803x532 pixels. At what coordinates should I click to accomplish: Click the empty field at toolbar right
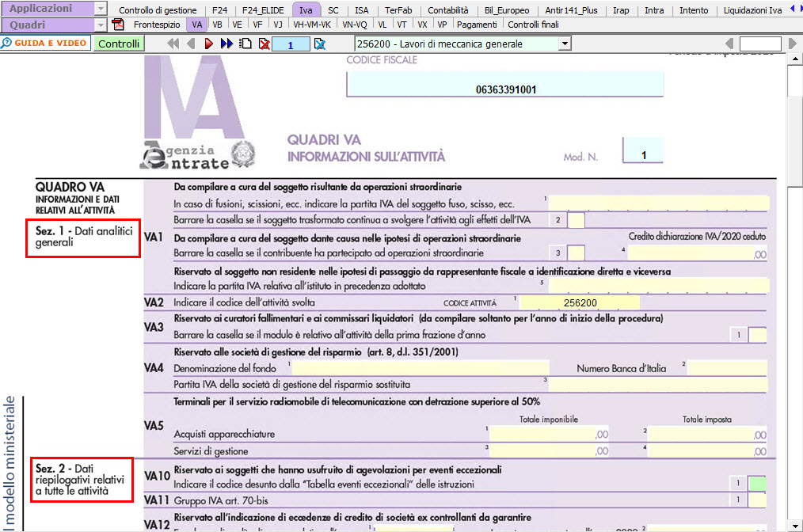point(760,44)
